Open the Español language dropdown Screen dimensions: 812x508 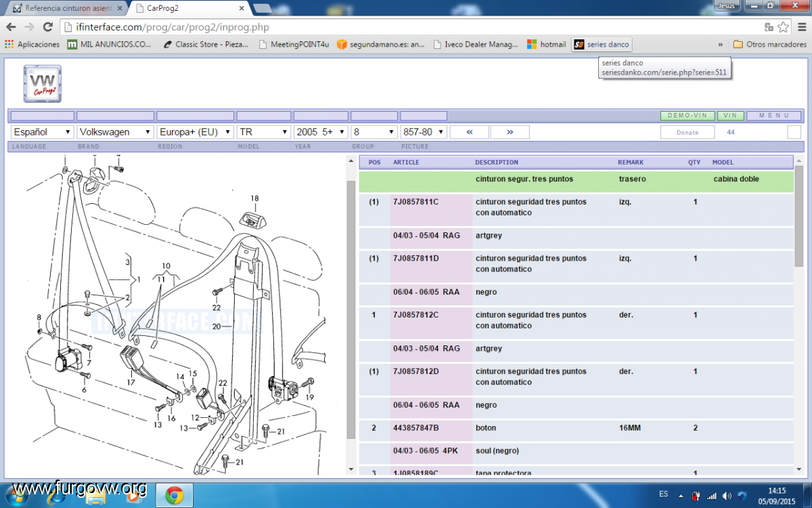(43, 132)
